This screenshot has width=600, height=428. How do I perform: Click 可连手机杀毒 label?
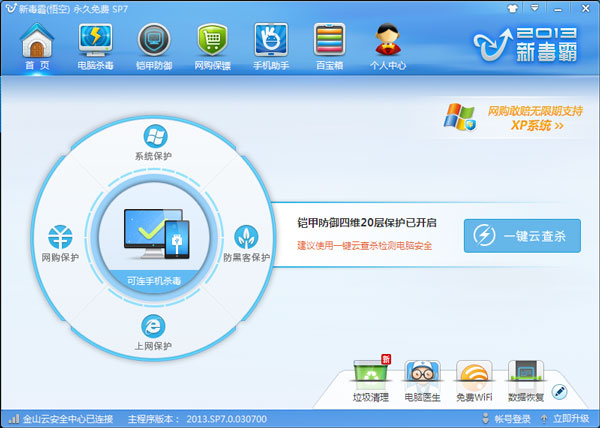coord(154,281)
